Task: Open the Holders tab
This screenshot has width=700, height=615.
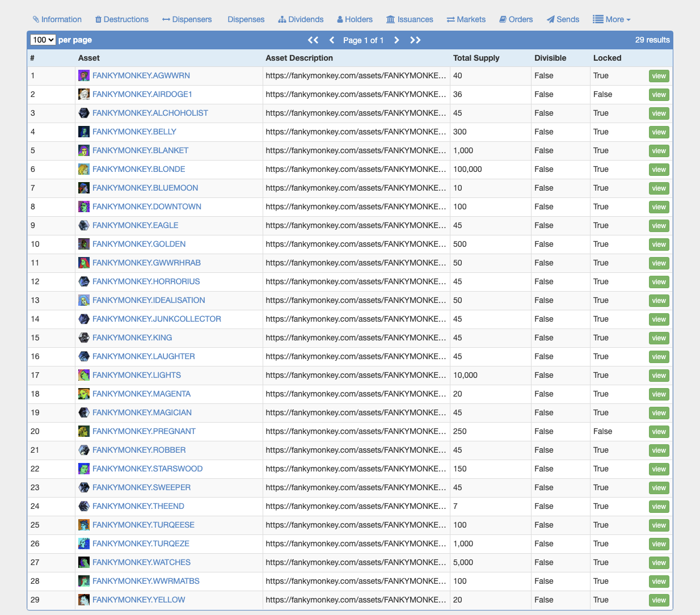Action: click(355, 19)
